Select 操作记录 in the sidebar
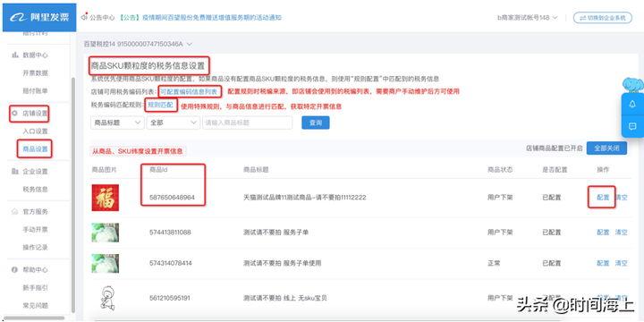644x322 pixels. tap(35, 247)
